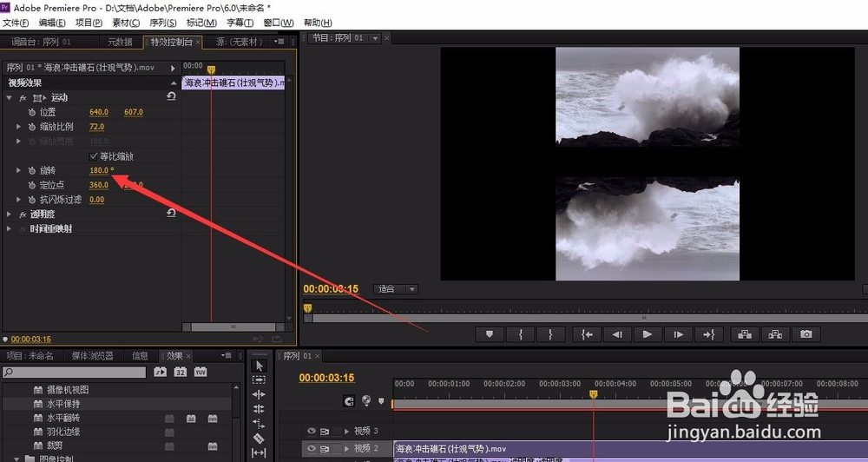
Task: Filter by 32-bit color effects icon
Action: point(181,373)
